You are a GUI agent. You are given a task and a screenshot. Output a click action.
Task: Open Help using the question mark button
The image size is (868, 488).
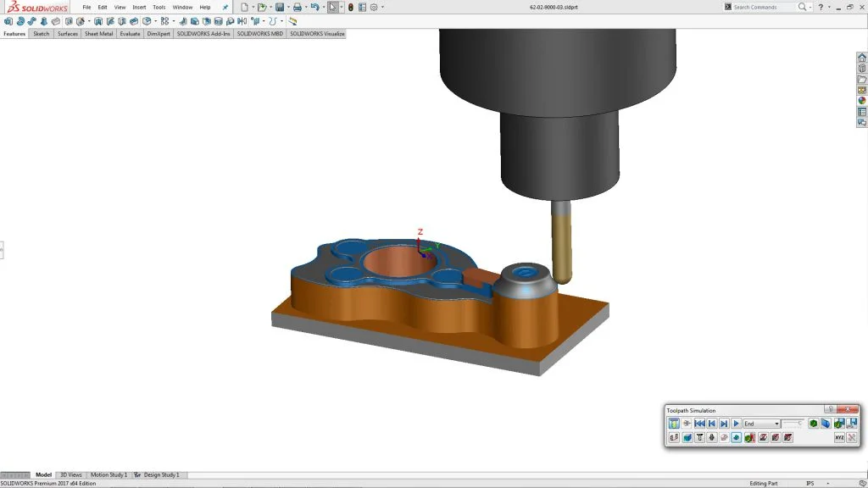821,7
